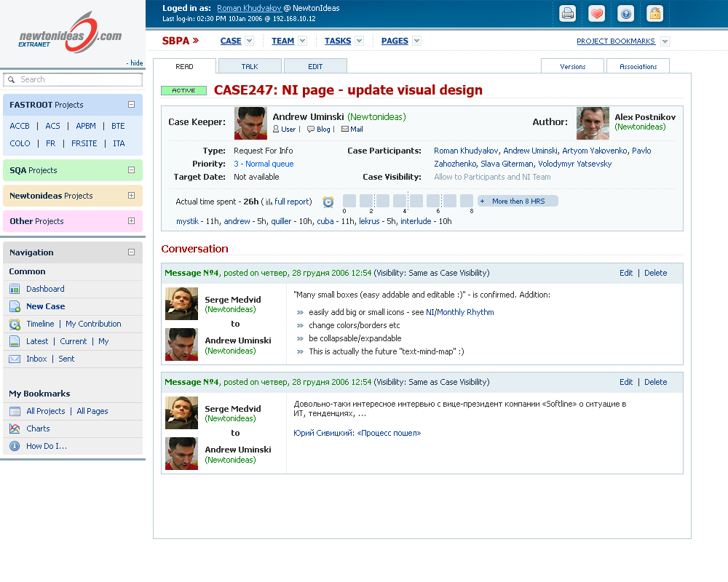Open the Юрий Сивицкий «Процесс пошел» link

[x=357, y=433]
